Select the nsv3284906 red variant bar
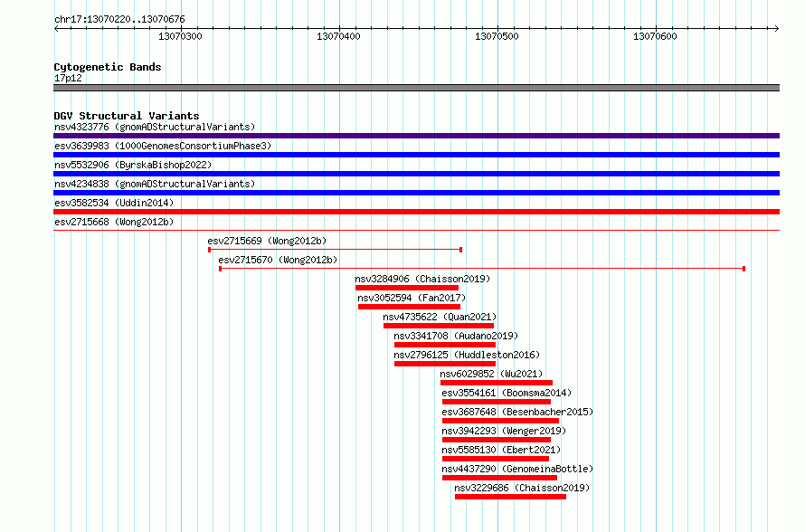This screenshot has height=532, width=805. 407,288
